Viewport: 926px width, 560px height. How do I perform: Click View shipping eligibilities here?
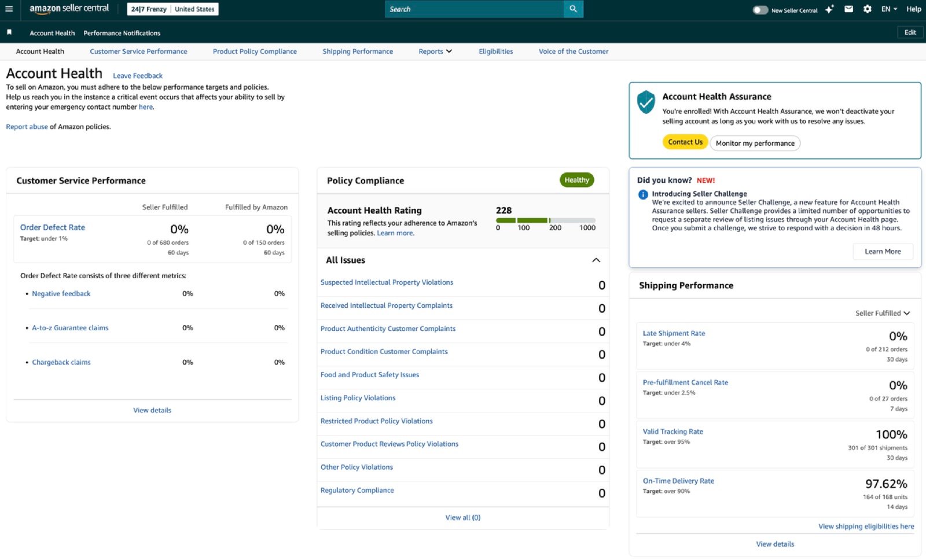[866, 526]
